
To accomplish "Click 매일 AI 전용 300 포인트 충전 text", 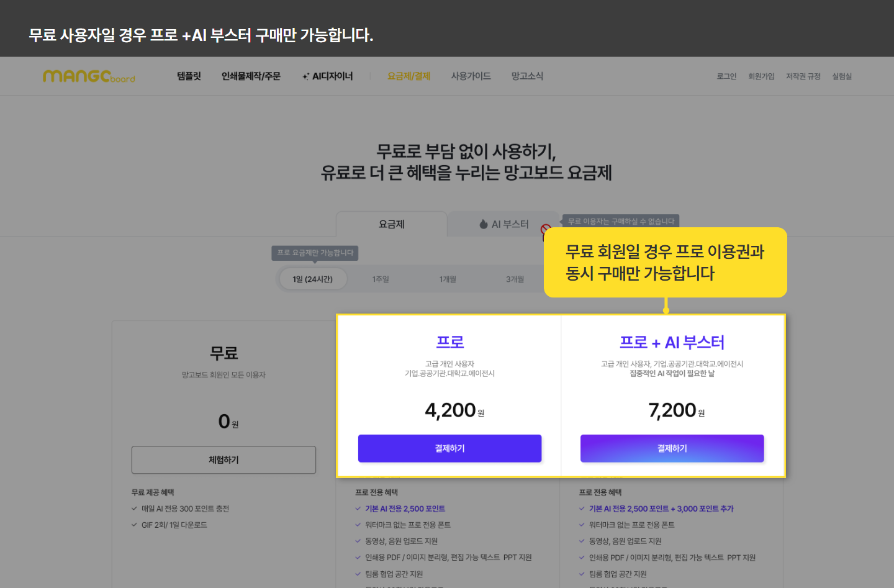I will point(185,509).
